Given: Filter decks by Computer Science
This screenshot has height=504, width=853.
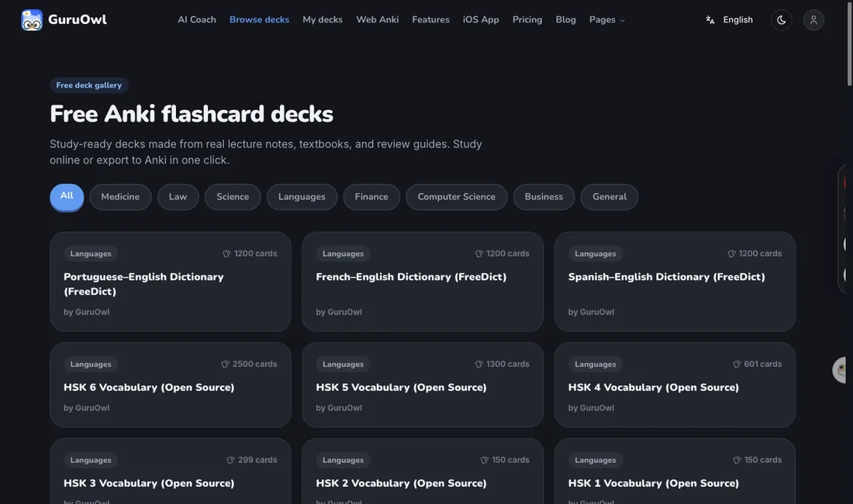Looking at the screenshot, I should 457,197.
